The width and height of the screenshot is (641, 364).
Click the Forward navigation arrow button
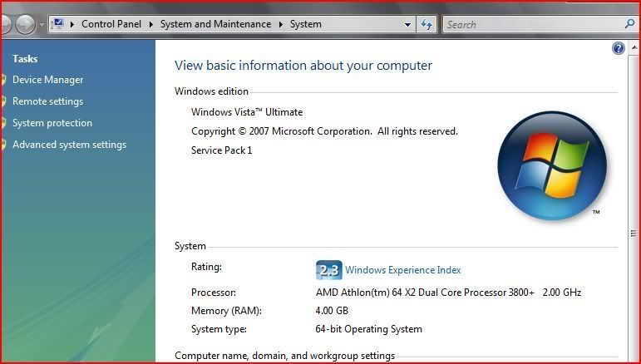25,24
